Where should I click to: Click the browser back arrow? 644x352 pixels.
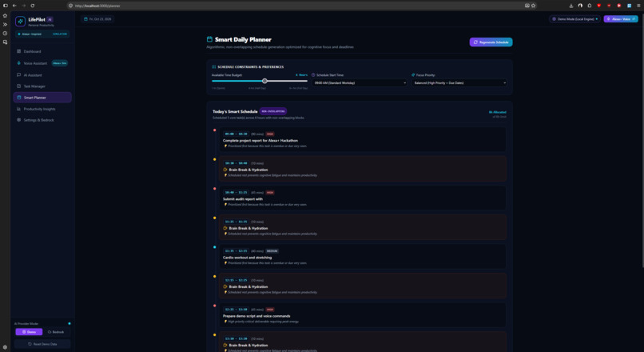click(x=14, y=6)
